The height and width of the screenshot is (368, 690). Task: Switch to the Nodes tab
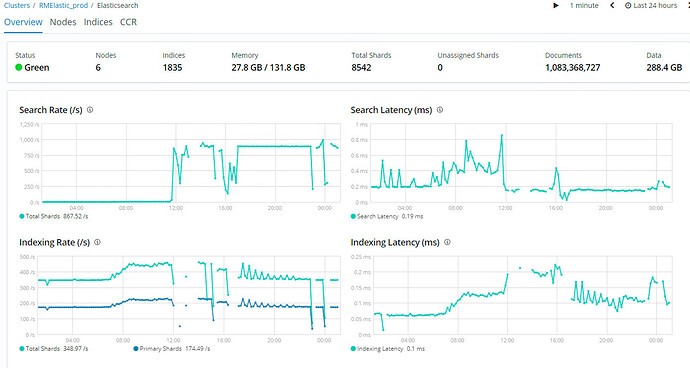pyautogui.click(x=63, y=22)
